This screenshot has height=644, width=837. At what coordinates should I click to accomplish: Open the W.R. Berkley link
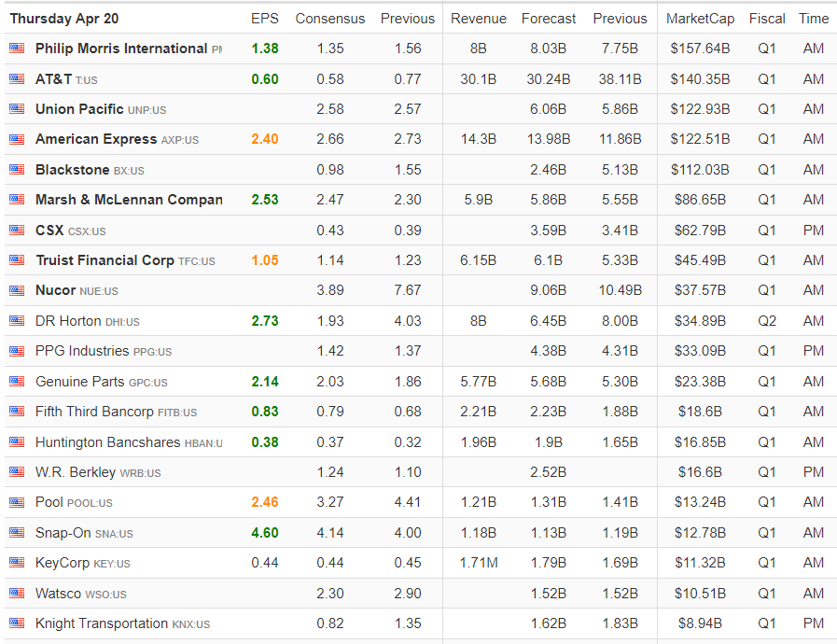[76, 472]
